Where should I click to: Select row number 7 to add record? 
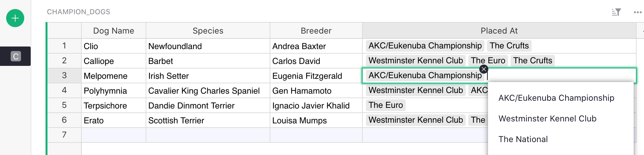[x=64, y=135]
